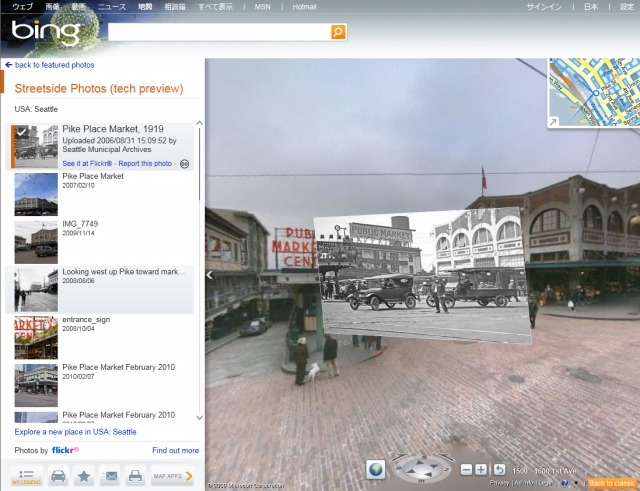This screenshot has width=640, height=491.
Task: Click inside the Bing search field
Action: tap(220, 32)
